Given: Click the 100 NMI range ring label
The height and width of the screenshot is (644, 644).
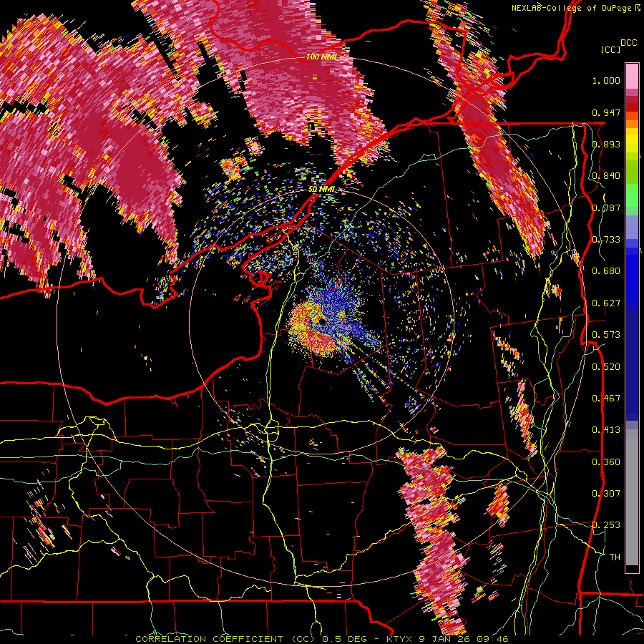Looking at the screenshot, I should (321, 57).
